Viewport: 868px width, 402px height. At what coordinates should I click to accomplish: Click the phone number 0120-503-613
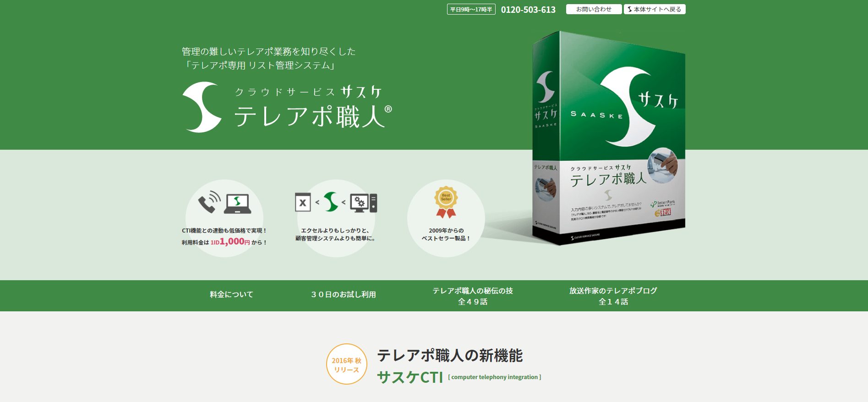(528, 10)
